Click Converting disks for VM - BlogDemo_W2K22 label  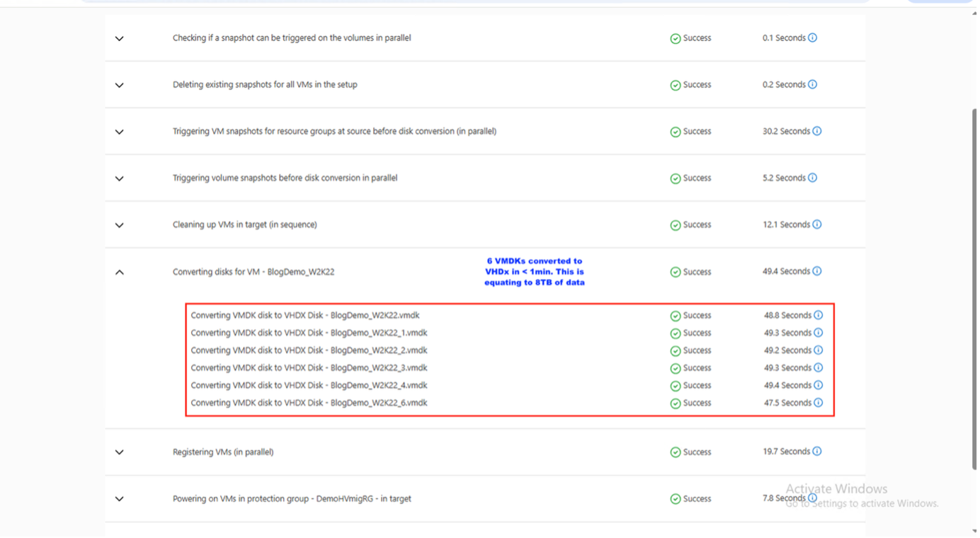[x=253, y=272]
